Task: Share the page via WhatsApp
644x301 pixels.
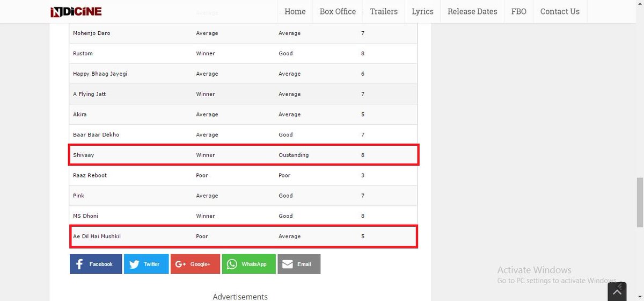Action: pyautogui.click(x=248, y=264)
